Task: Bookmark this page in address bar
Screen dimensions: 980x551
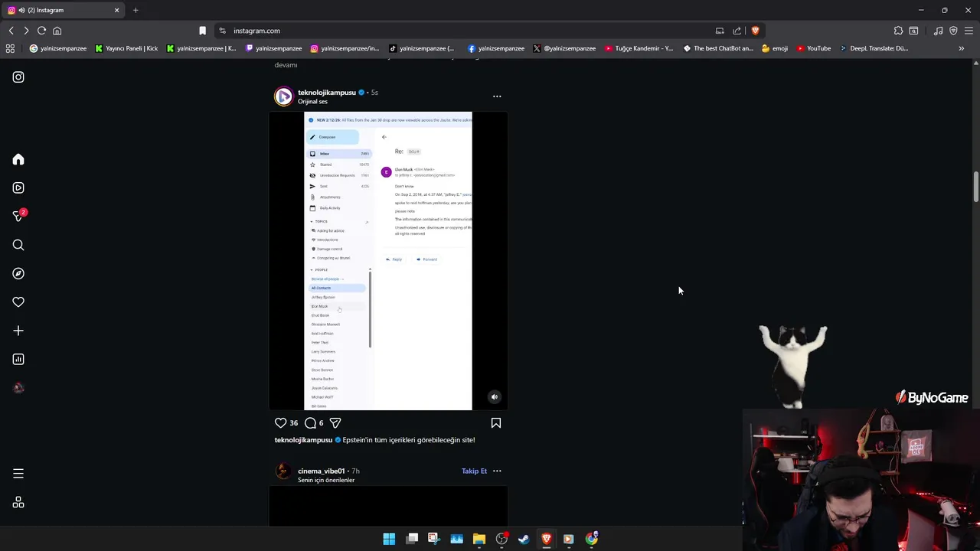Action: point(202,31)
